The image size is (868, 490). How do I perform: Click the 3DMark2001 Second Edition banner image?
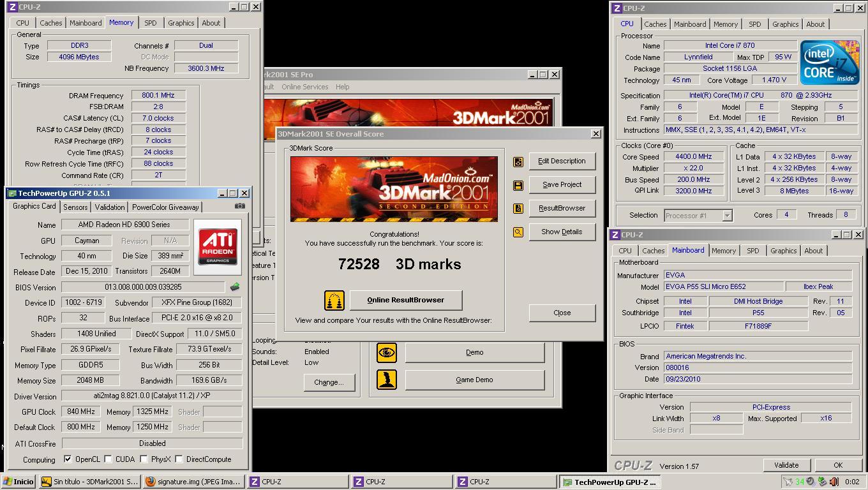pyautogui.click(x=394, y=189)
